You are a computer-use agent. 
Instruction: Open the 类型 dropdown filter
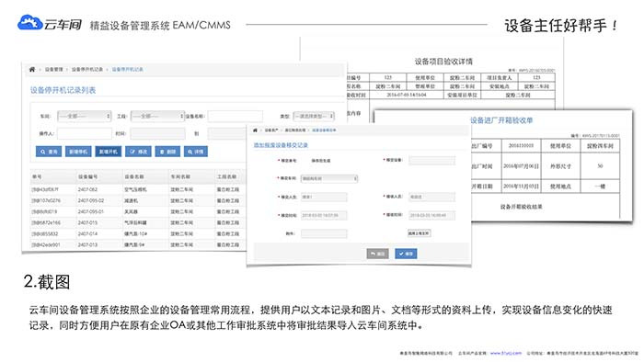[x=314, y=116]
